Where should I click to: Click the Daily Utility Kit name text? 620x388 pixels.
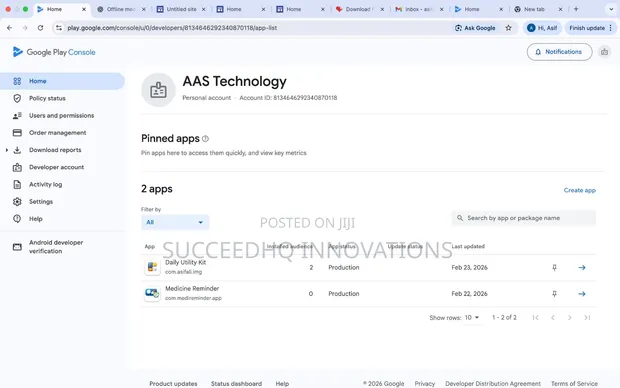click(x=185, y=263)
